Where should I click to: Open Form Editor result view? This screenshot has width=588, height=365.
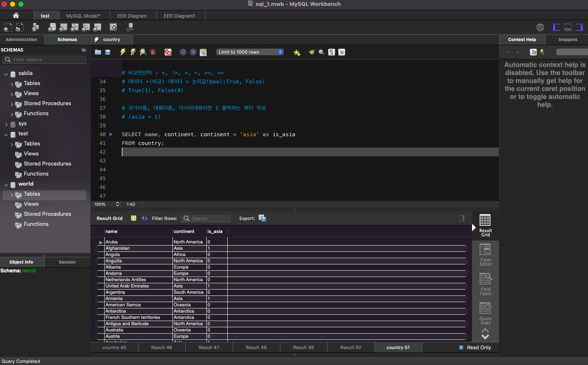click(485, 255)
